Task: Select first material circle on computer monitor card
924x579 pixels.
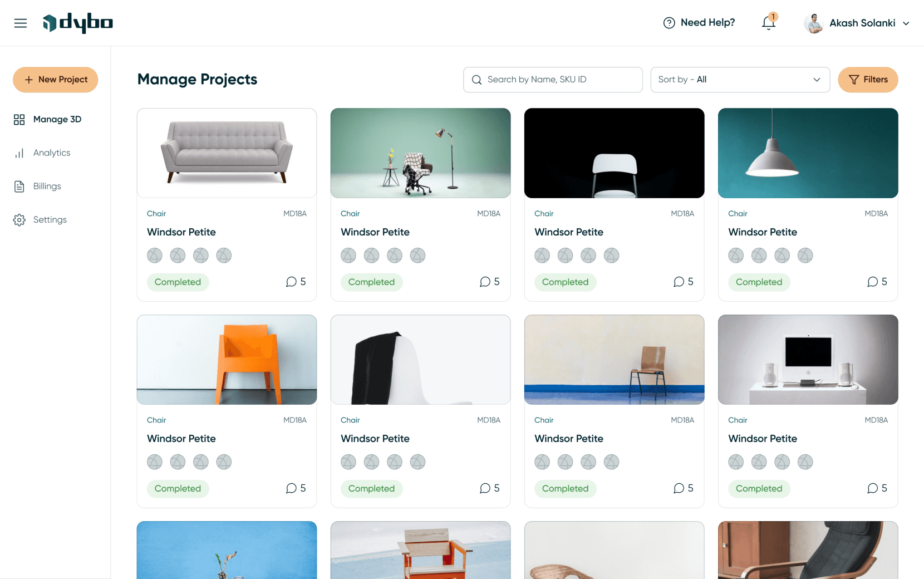Action: click(736, 462)
